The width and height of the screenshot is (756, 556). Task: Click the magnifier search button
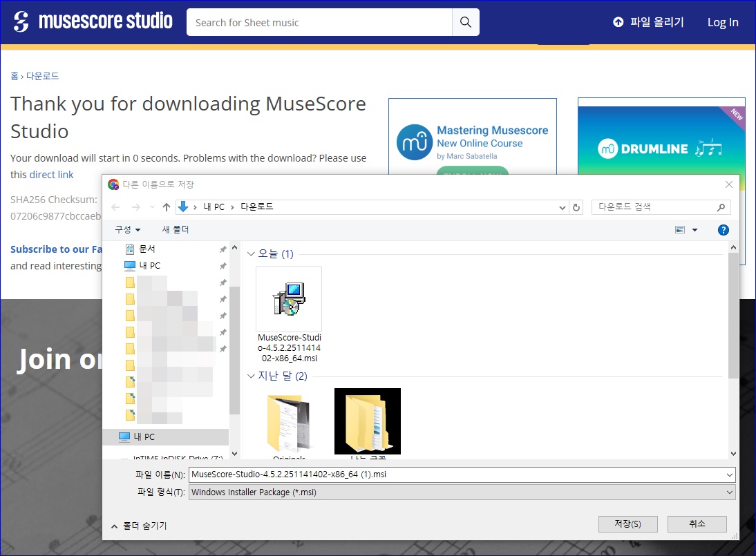click(465, 22)
